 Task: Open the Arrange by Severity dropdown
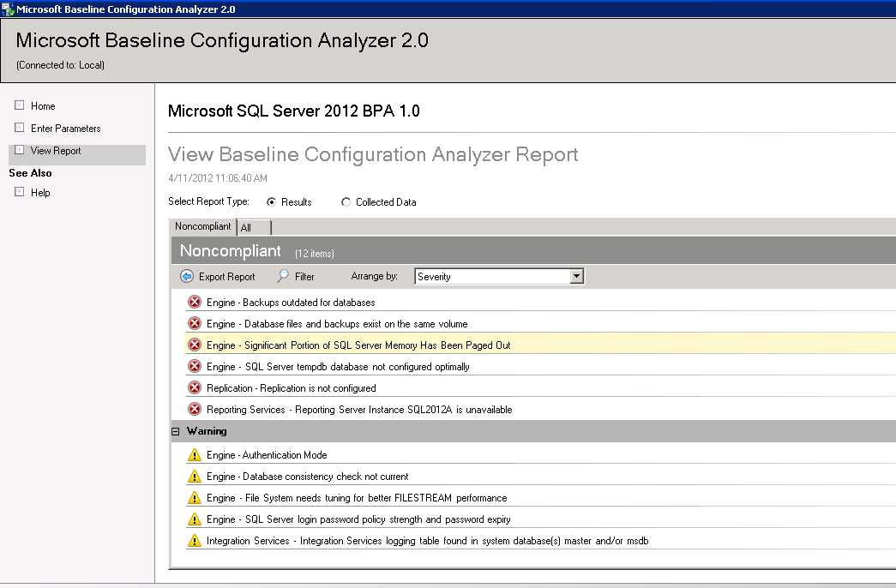point(576,277)
